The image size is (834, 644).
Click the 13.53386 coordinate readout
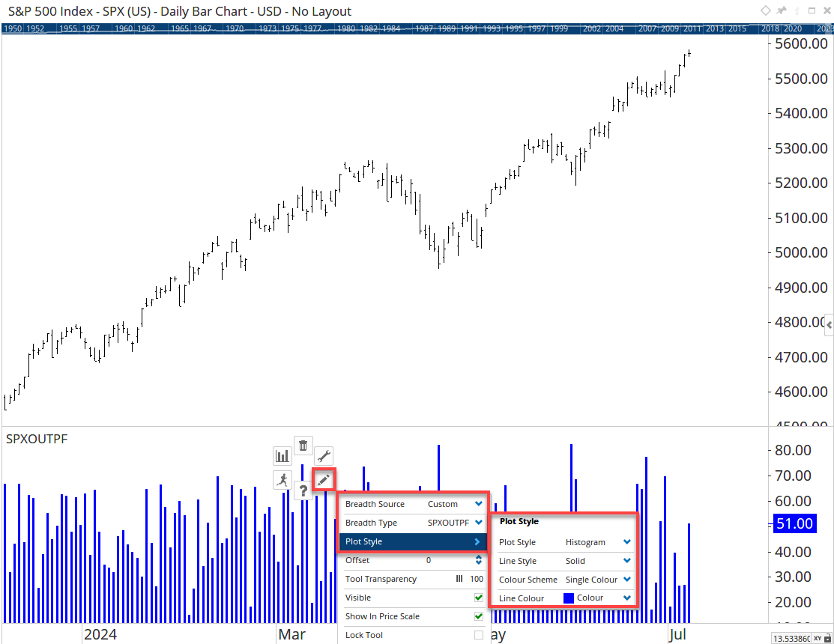coord(791,639)
